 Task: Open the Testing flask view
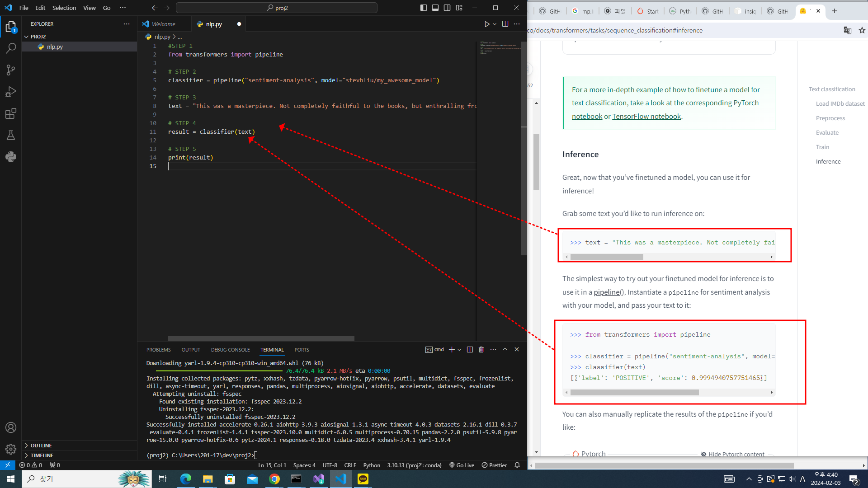pyautogui.click(x=11, y=135)
